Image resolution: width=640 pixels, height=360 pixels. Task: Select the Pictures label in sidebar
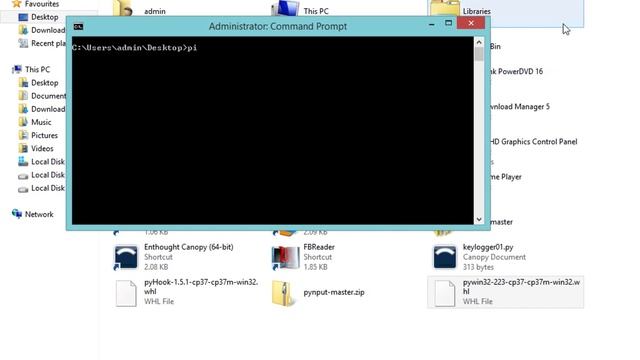[x=44, y=135]
